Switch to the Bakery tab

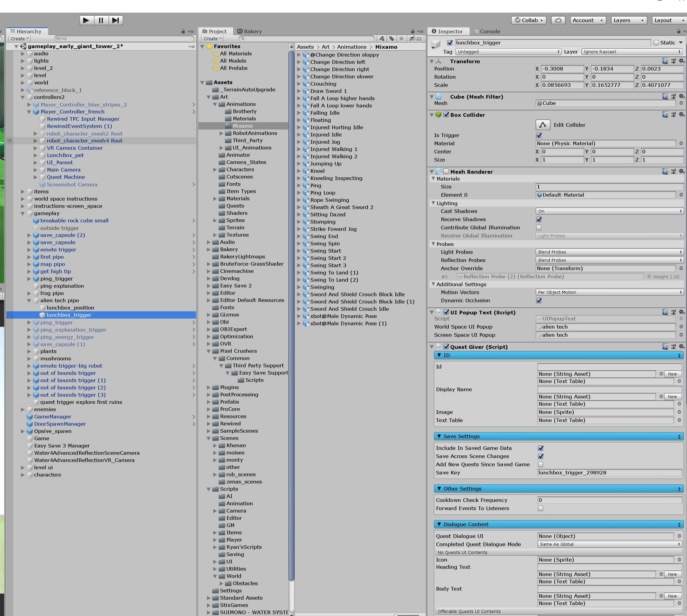click(x=249, y=31)
